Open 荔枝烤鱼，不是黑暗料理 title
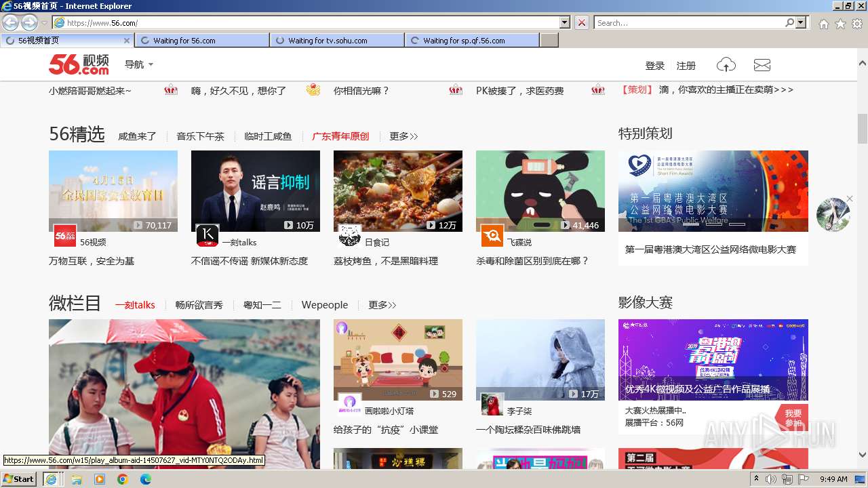The width and height of the screenshot is (868, 488). click(x=386, y=261)
